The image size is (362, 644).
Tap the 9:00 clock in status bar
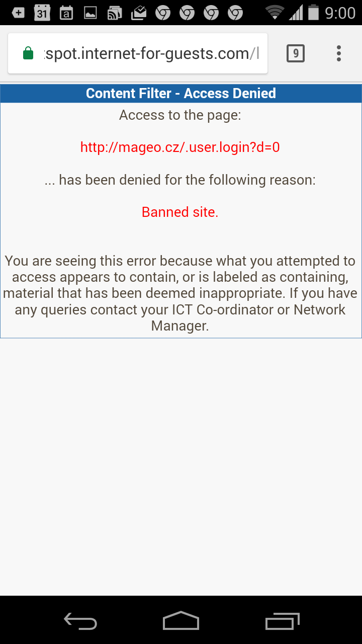pyautogui.click(x=340, y=13)
